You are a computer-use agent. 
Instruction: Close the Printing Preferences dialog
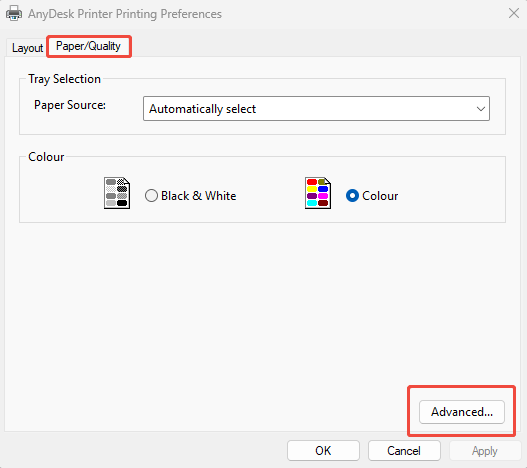pos(514,14)
